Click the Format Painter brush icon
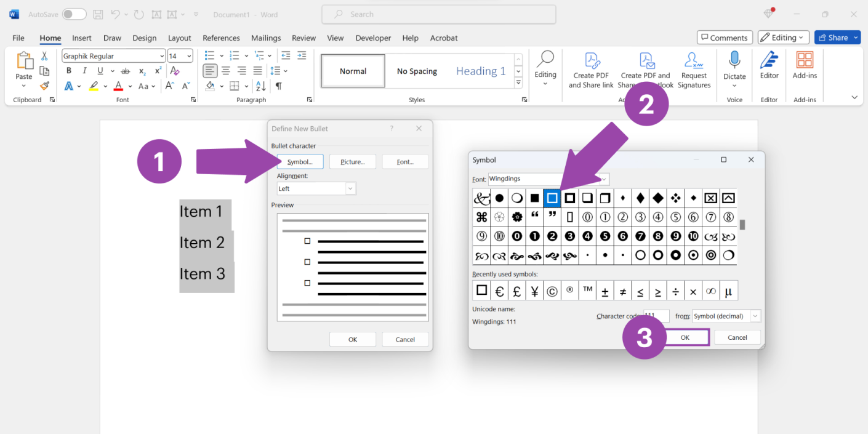The width and height of the screenshot is (868, 434). tap(44, 86)
